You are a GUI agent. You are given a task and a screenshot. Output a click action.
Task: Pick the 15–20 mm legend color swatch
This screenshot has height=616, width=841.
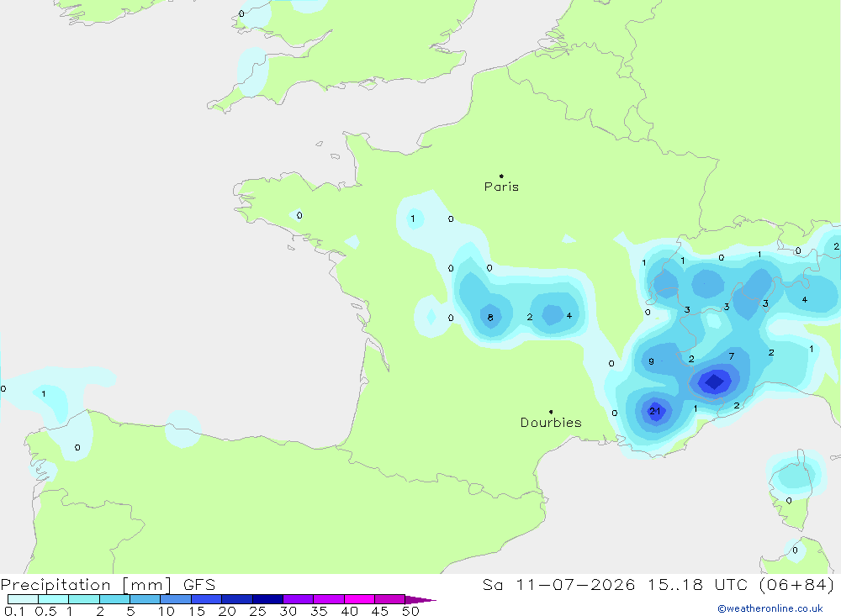[x=207, y=599]
